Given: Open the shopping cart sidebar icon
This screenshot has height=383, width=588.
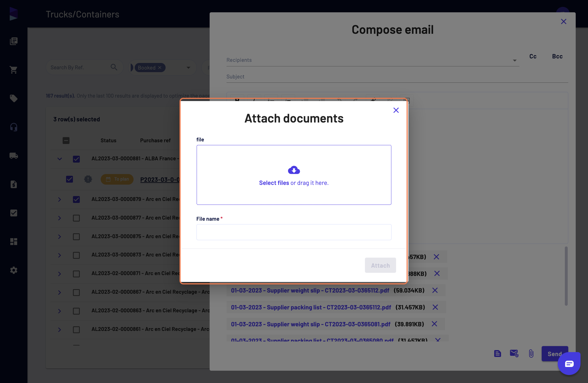Looking at the screenshot, I should [14, 70].
